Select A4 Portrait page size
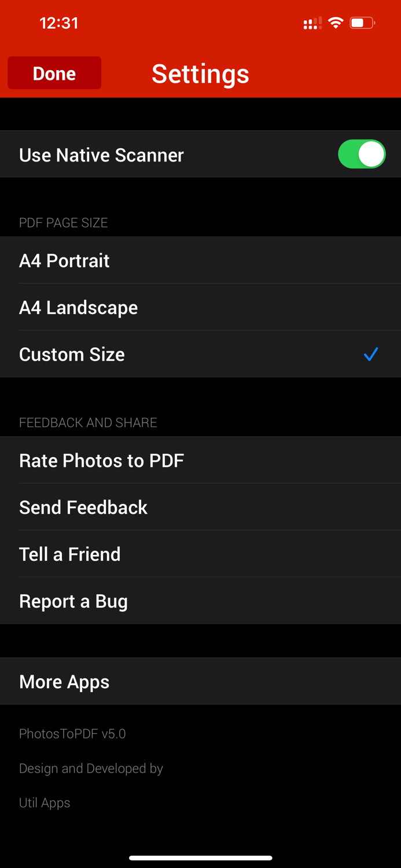The height and width of the screenshot is (868, 401). coord(64,260)
